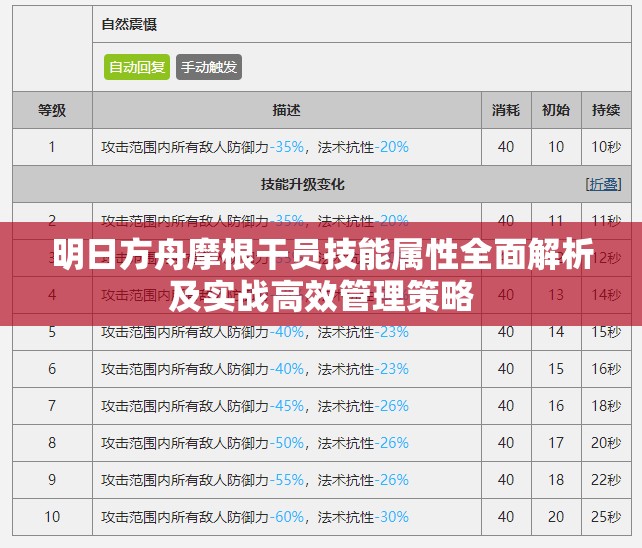
Task: Click the 10秒 duration cell
Action: [x=606, y=147]
